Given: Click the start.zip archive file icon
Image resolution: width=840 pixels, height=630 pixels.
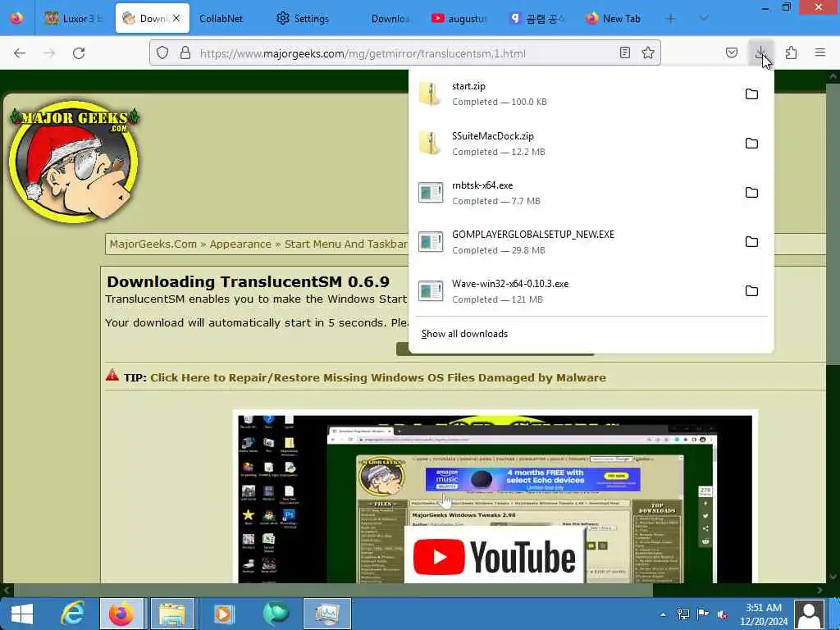Looking at the screenshot, I should [430, 94].
